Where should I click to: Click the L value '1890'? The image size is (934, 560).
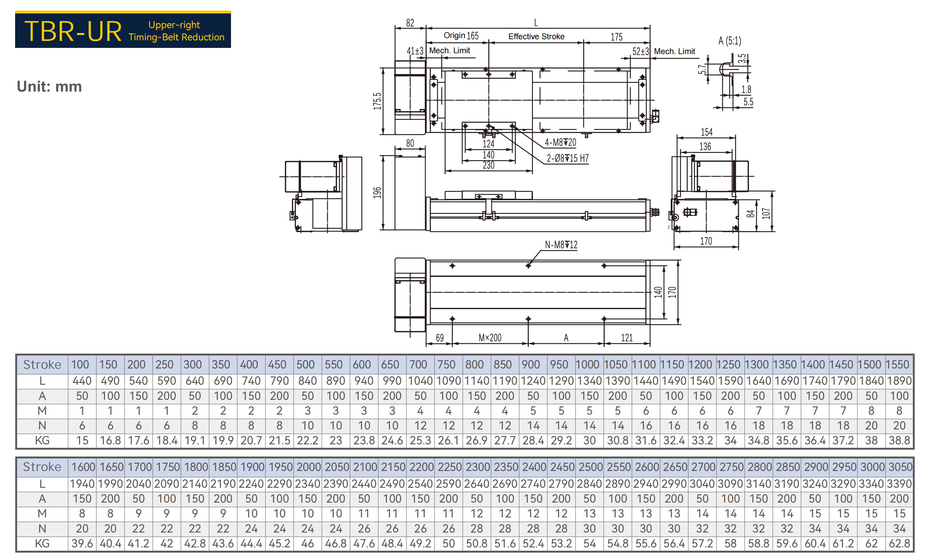click(x=899, y=381)
